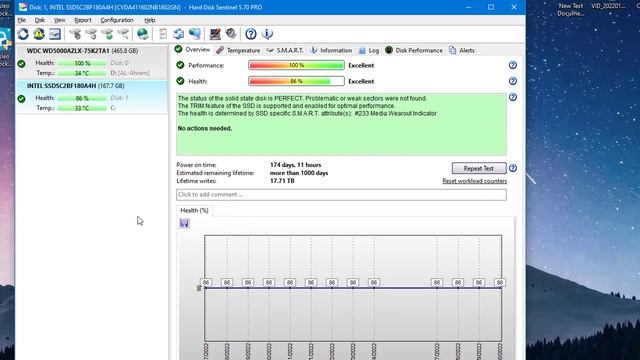The image size is (640, 360).
Task: Click the gray speaker-like toolbar icon
Action: (x=231, y=33)
